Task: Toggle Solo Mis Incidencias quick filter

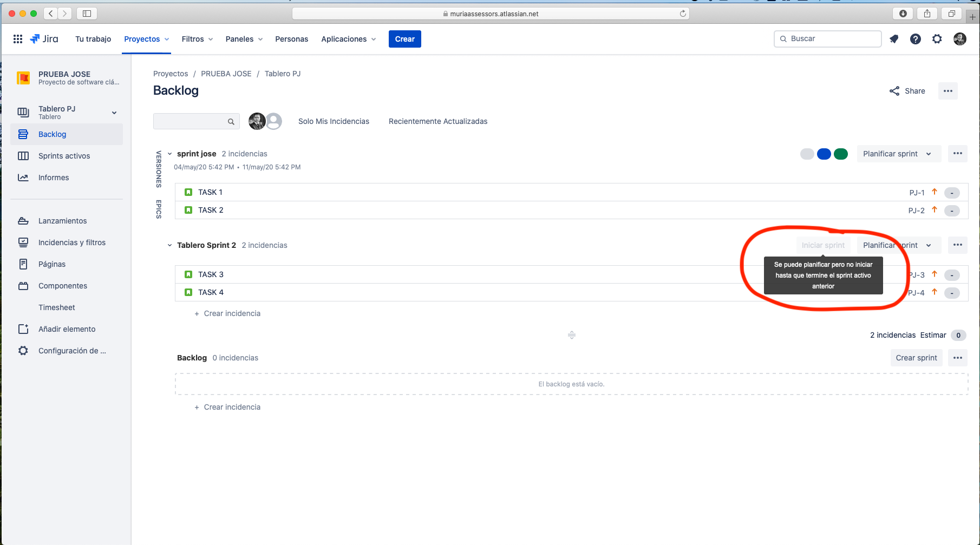Action: tap(334, 121)
